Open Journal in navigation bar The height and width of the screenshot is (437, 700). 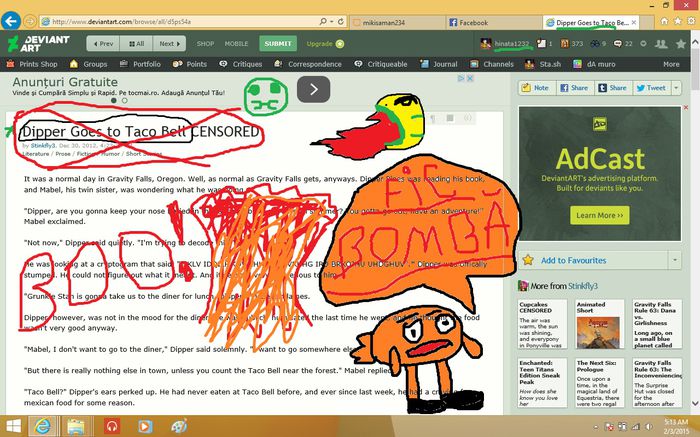pyautogui.click(x=438, y=64)
